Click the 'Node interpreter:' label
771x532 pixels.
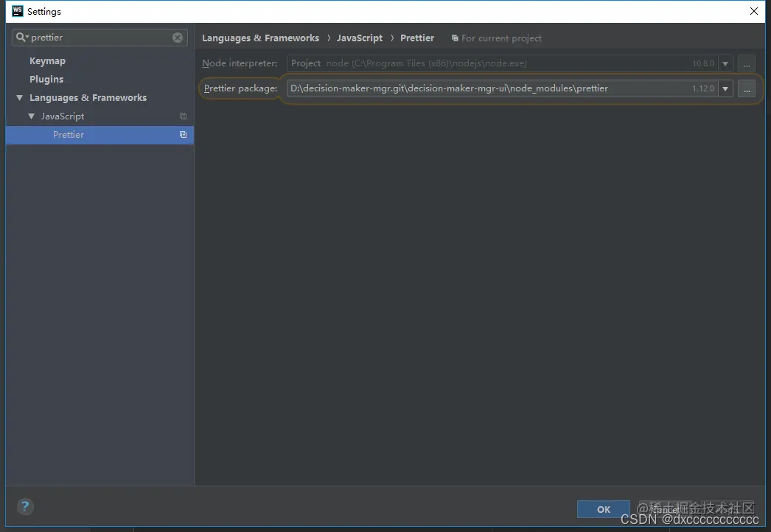coord(240,63)
